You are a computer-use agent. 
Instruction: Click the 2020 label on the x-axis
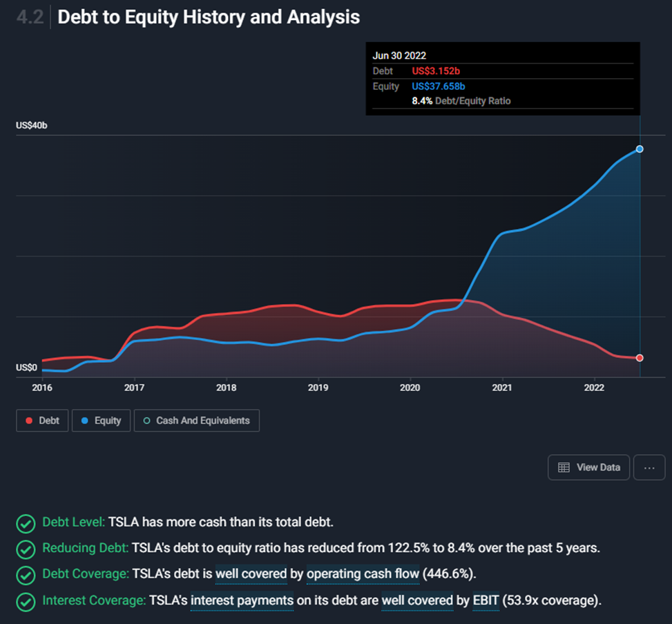(x=410, y=387)
